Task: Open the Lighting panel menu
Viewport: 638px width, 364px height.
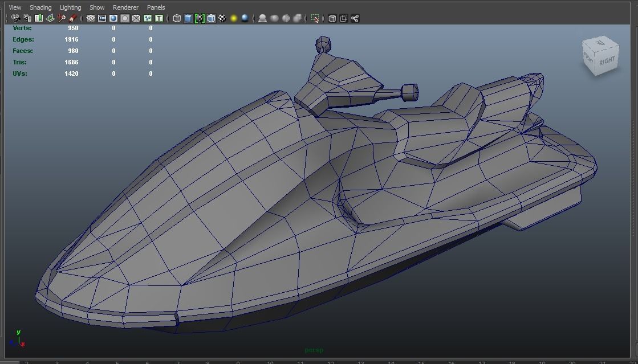Action: (70, 7)
